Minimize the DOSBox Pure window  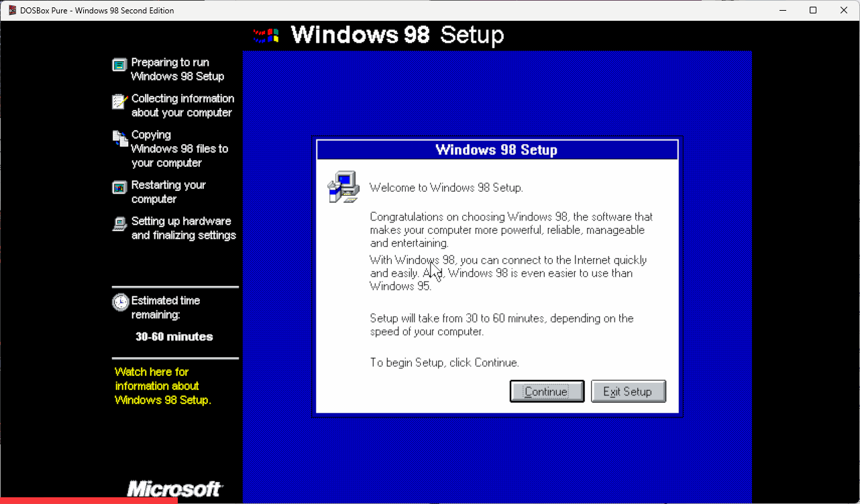pyautogui.click(x=782, y=10)
